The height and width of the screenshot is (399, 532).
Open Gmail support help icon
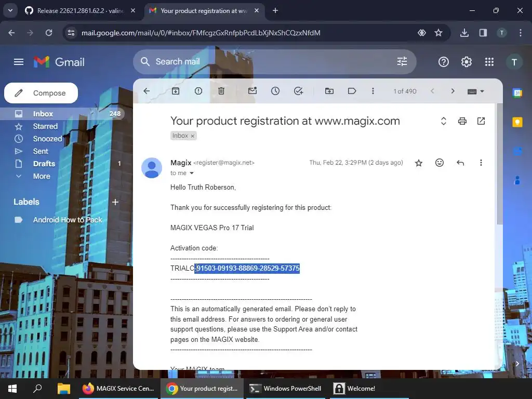tap(444, 62)
